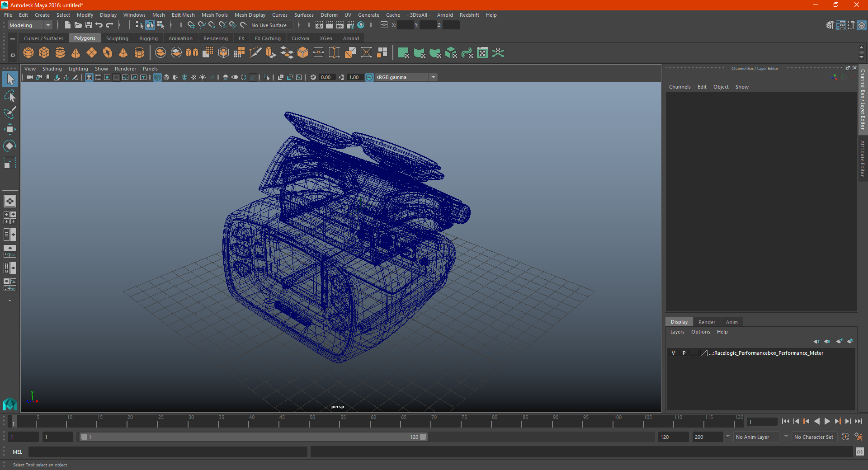Open the Deform menu
Screen dimensions: 868x470
329,15
